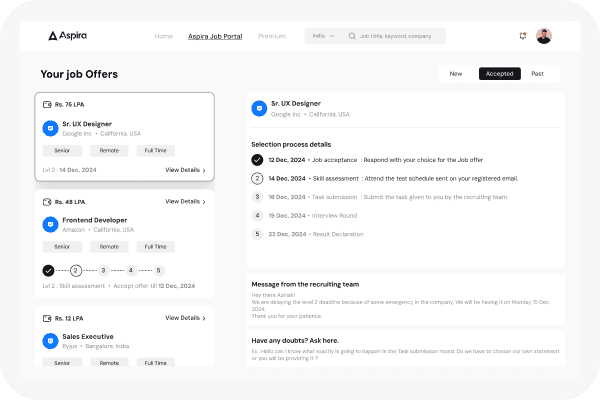Viewport: 600px width, 400px height.
Task: Click 'Accept offer till 12 Dec, 2024' text
Action: coord(154,286)
